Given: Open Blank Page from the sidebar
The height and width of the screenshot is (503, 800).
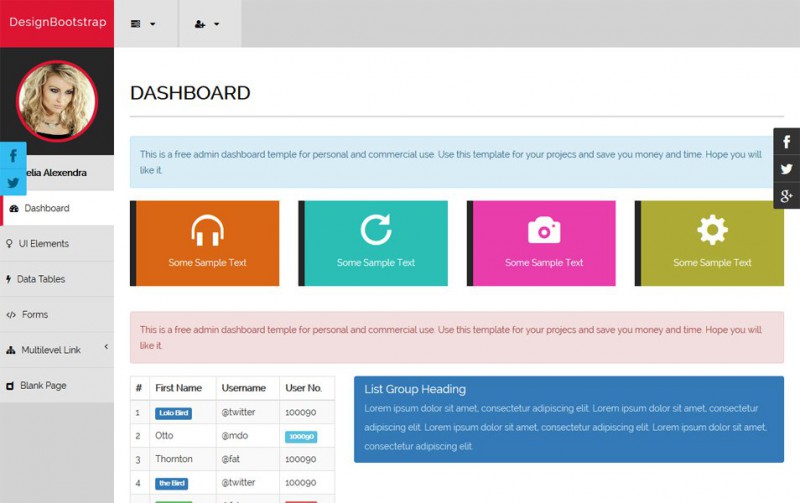Looking at the screenshot, I should coord(42,385).
